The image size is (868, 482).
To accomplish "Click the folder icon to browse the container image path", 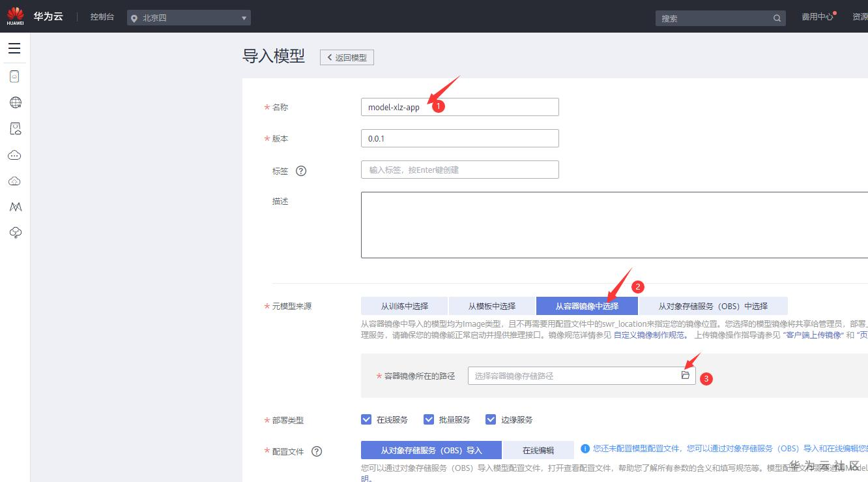I will (x=685, y=375).
